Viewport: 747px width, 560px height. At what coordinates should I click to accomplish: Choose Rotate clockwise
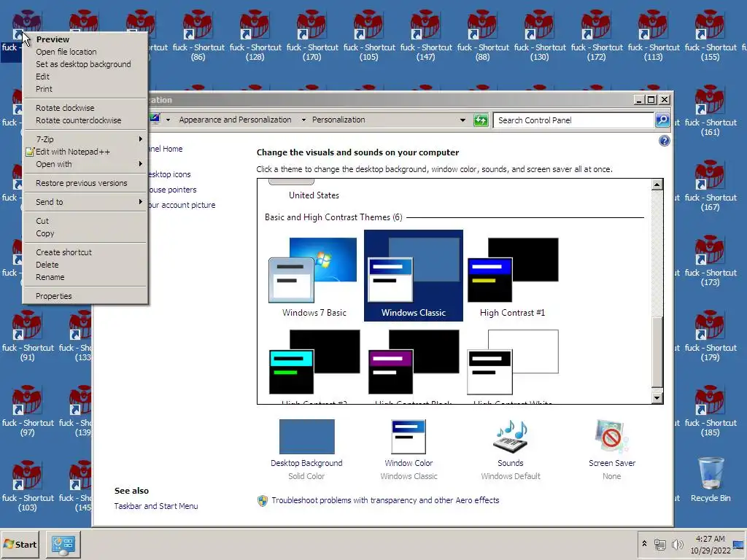[x=85, y=108]
